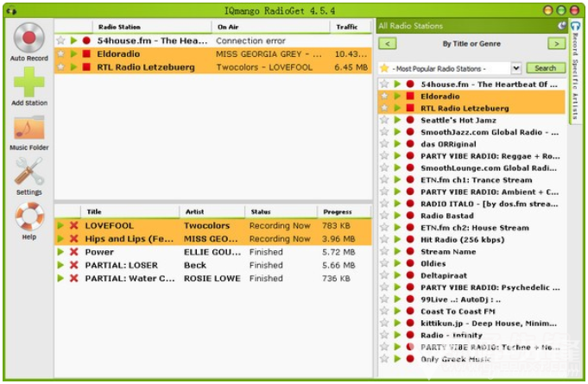The width and height of the screenshot is (588, 384).
Task: Remove the Power track with red X
Action: coord(74,252)
